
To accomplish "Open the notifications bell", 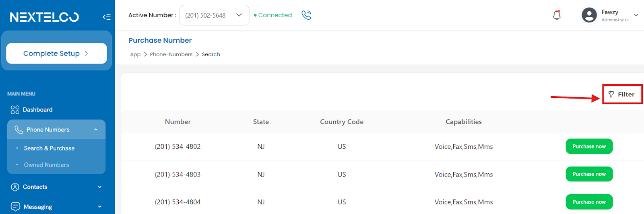I will tap(557, 15).
